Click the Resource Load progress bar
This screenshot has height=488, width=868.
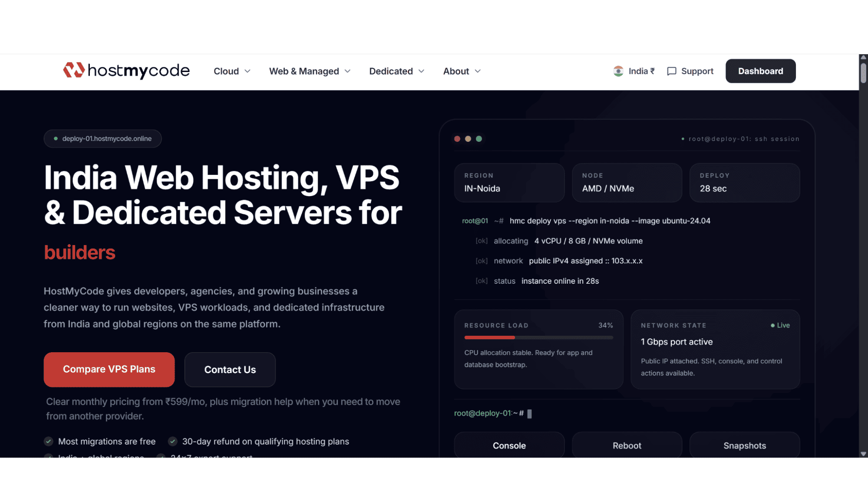(538, 337)
